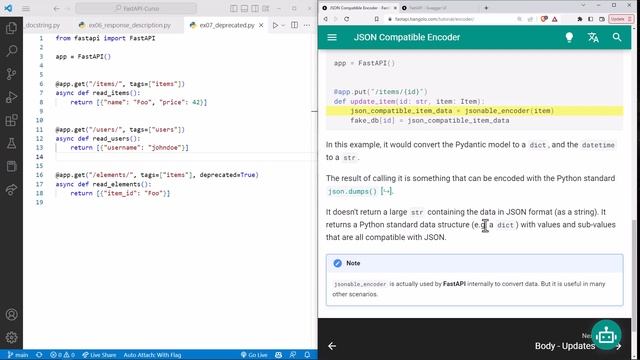The height and width of the screenshot is (360, 640).
Task: Open the chatbot robot button
Action: (x=606, y=336)
